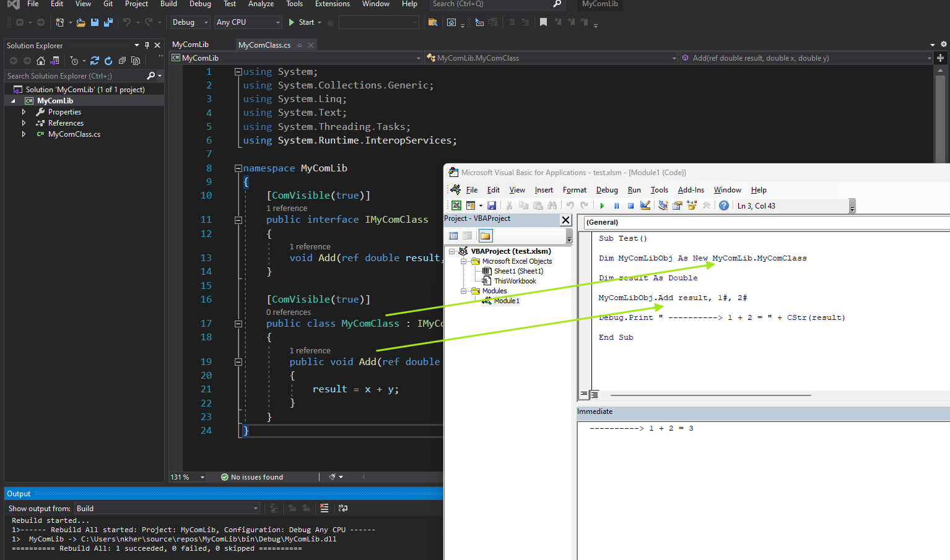Expand the References node in Solution Explorer
950x560 pixels.
pos(24,123)
